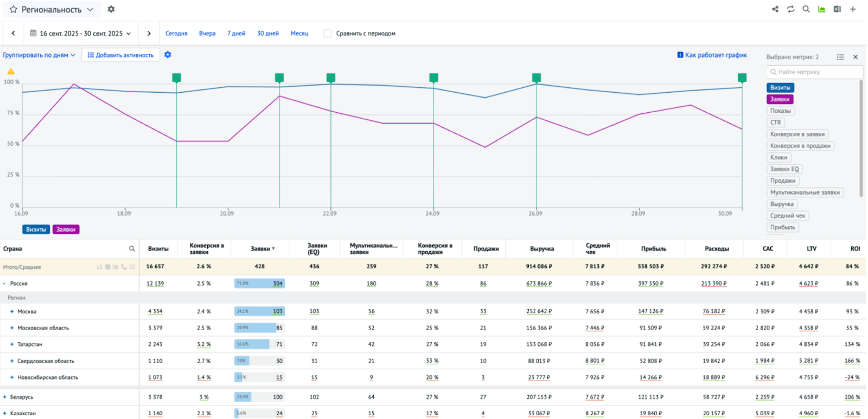Enable the Сравнить с периодом checkbox
The width and height of the screenshot is (868, 419).
[327, 34]
